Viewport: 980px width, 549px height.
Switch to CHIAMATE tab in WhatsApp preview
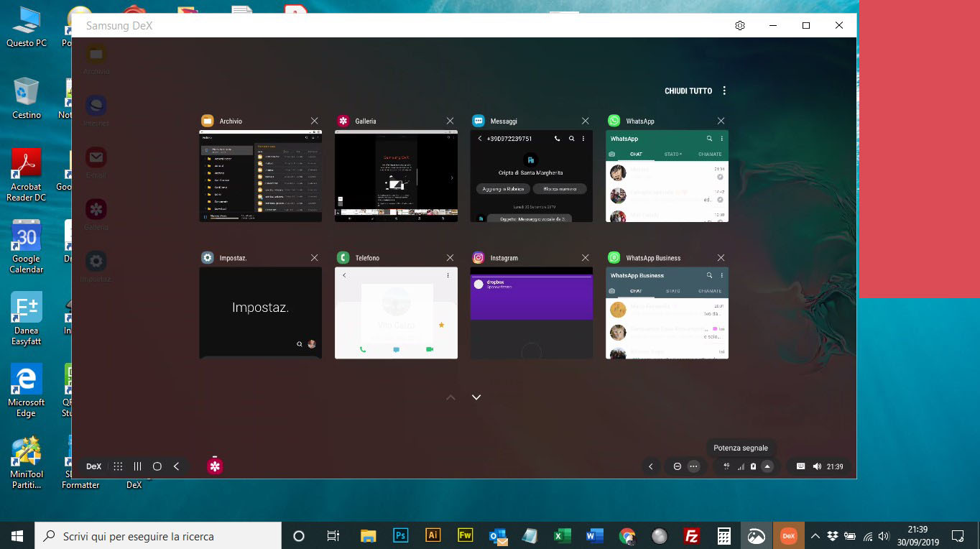click(x=710, y=154)
